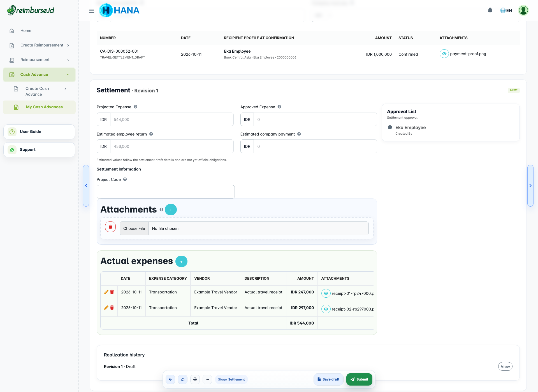This screenshot has width=538, height=392.
Task: Expand Reimbursement sidebar menu
Action: coord(39,60)
